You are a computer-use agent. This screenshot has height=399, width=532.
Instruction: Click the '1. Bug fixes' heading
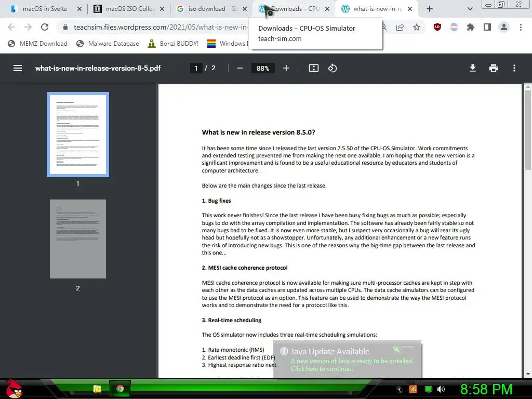click(217, 201)
